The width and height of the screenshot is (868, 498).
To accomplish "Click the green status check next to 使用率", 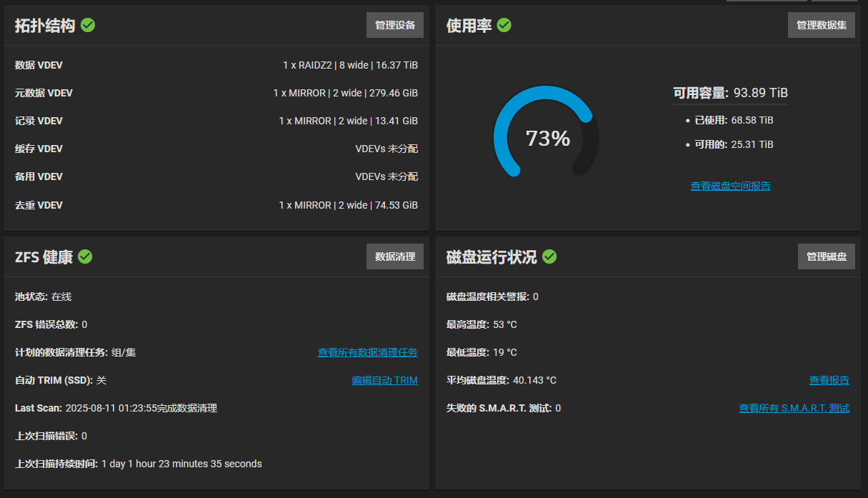I will [x=504, y=25].
